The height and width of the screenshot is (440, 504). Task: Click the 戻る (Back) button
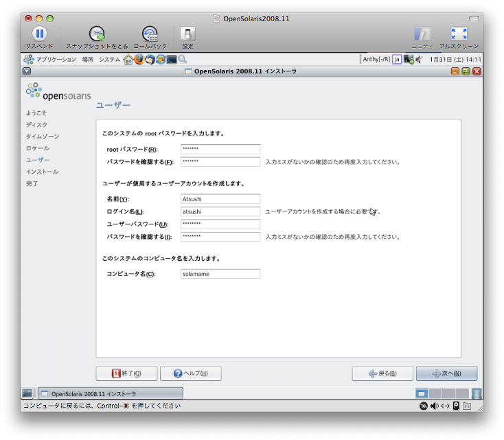[382, 373]
